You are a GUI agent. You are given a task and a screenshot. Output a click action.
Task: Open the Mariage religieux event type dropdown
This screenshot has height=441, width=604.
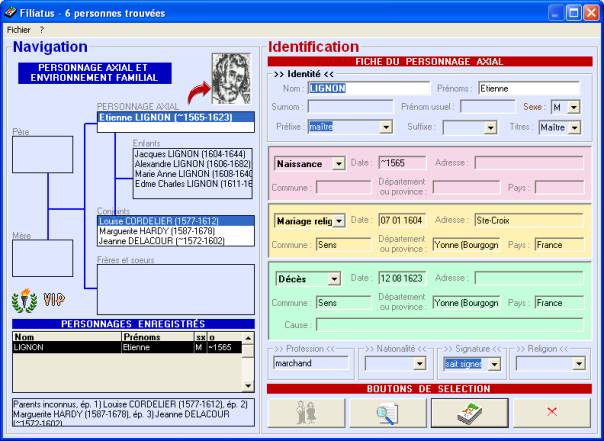338,220
